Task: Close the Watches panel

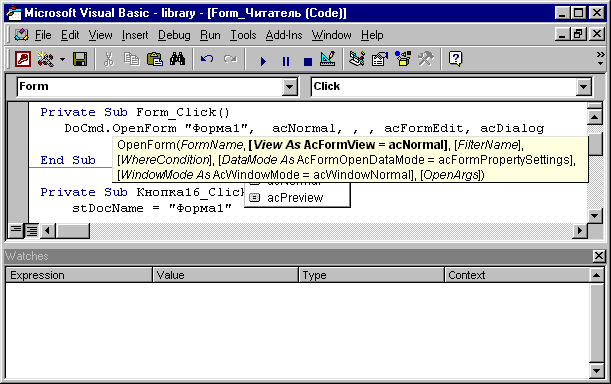Action: (x=599, y=256)
